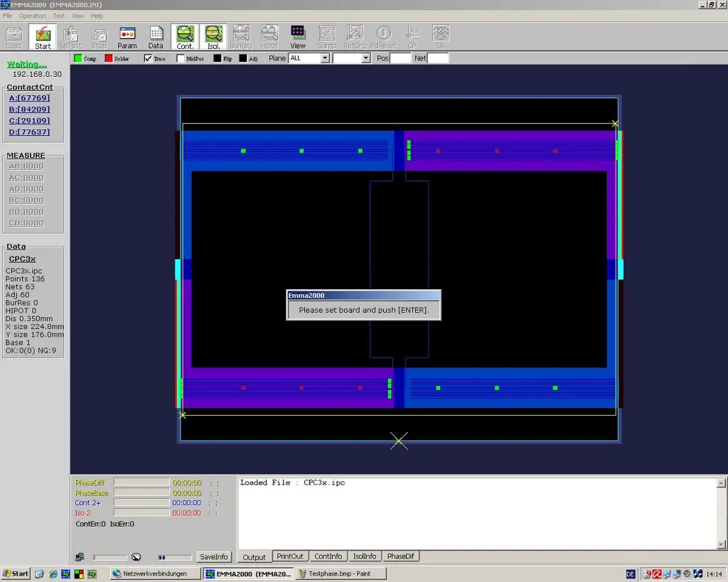Open the CPC3x data link
This screenshot has height=582, width=728.
pos(22,259)
